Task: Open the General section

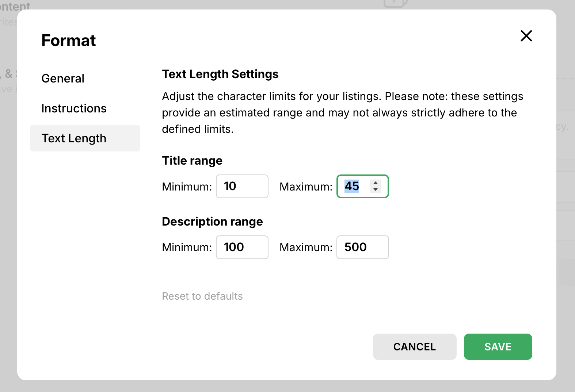Action: point(63,78)
